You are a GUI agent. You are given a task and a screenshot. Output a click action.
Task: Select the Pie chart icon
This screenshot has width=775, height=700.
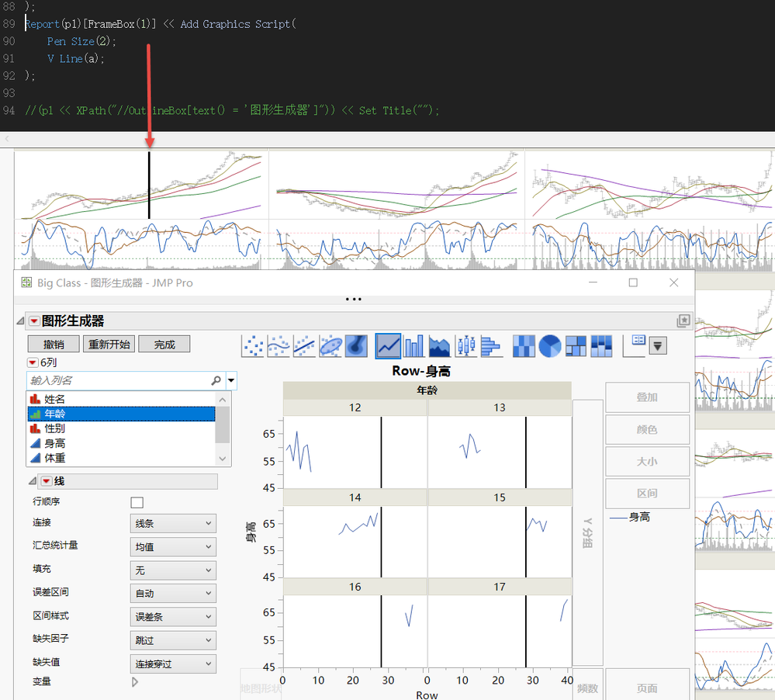[550, 345]
